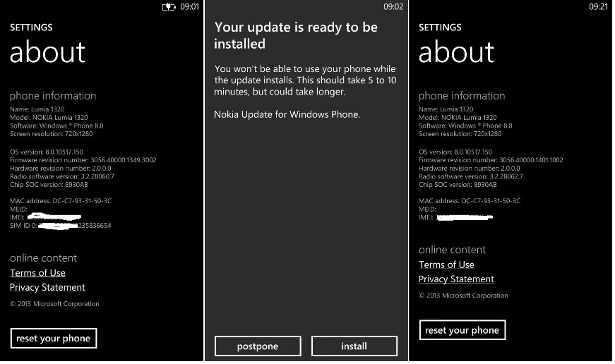This screenshot has height=364, width=615.
Task: Tap 'phone information' heading on 09:21 screen
Action: [x=462, y=96]
